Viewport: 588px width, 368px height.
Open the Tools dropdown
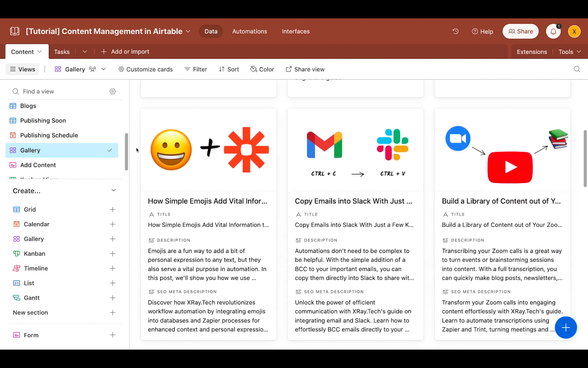[570, 52]
